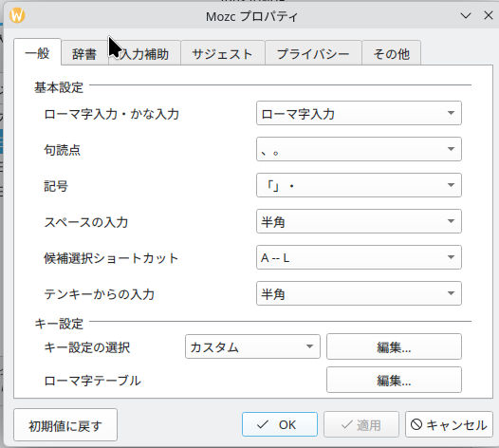Expand the キー設定の選択 カスタム dropdown
The width and height of the screenshot is (499, 448).
[252, 346]
